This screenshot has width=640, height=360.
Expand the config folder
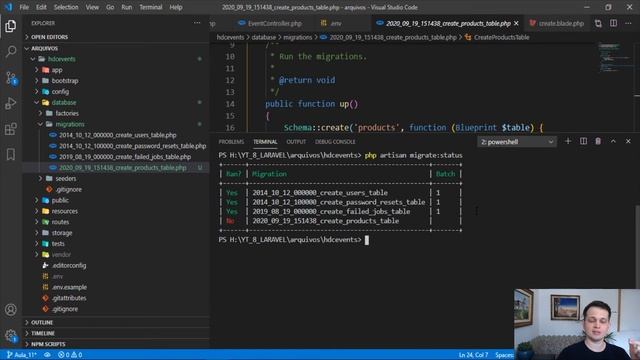pos(60,91)
